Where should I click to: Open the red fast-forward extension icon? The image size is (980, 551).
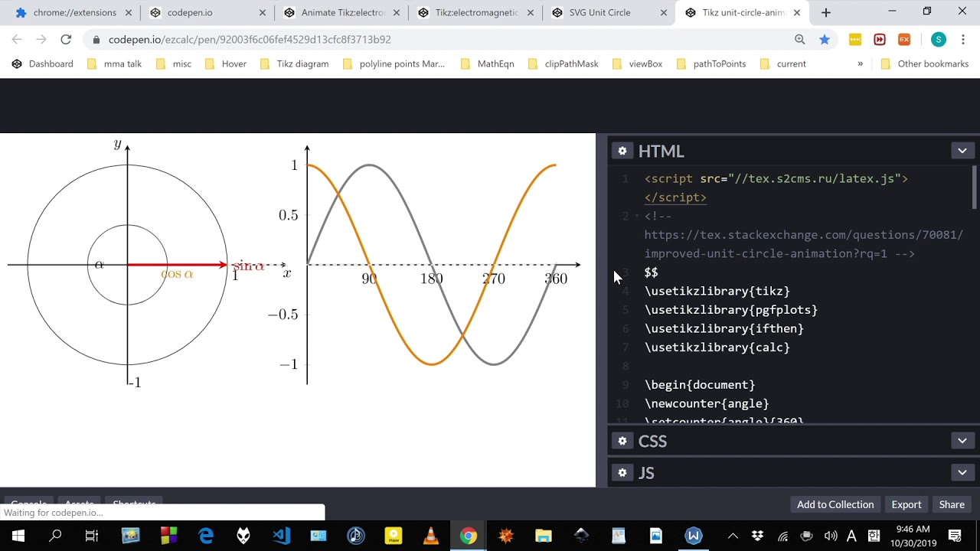click(880, 39)
